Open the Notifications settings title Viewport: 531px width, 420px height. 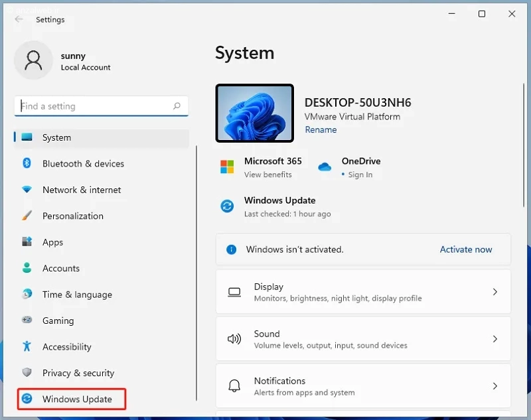pos(279,381)
